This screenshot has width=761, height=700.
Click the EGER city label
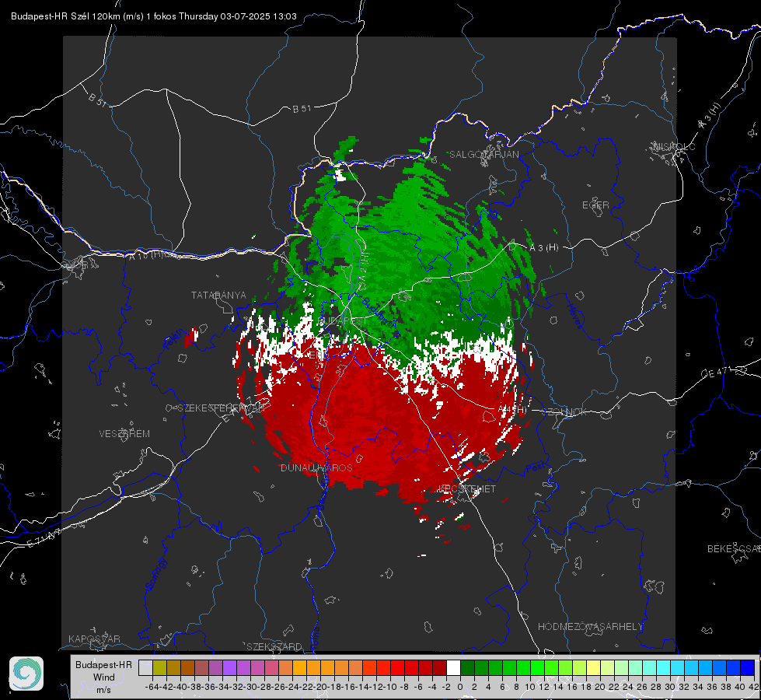[595, 205]
